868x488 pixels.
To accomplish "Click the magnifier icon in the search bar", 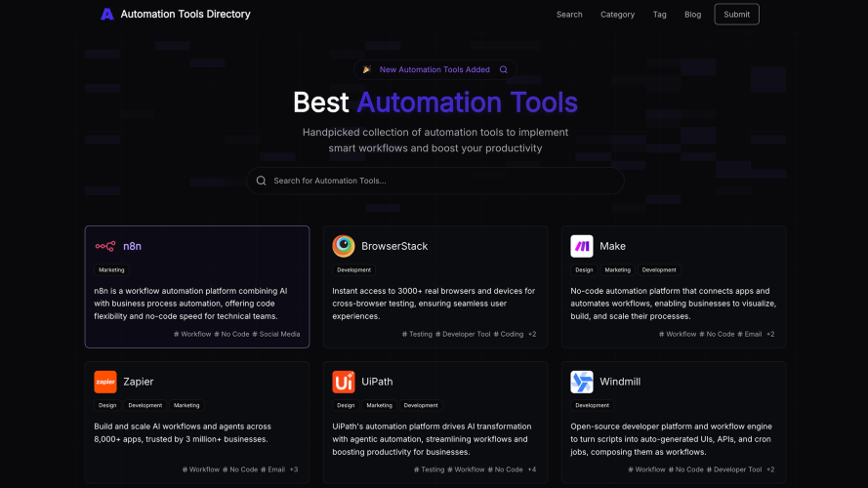I will (x=262, y=181).
